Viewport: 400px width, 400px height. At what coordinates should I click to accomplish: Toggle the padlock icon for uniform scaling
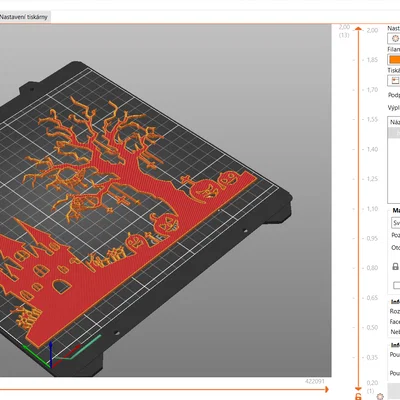(x=395, y=266)
